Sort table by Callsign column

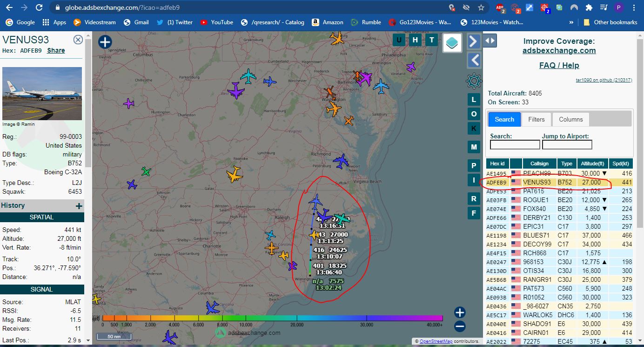[539, 163]
